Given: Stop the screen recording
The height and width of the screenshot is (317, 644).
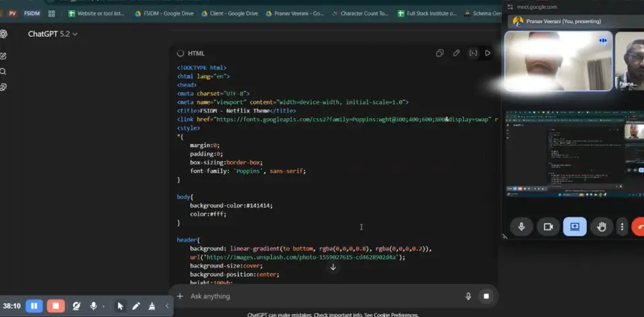Looking at the screenshot, I should (x=56, y=306).
